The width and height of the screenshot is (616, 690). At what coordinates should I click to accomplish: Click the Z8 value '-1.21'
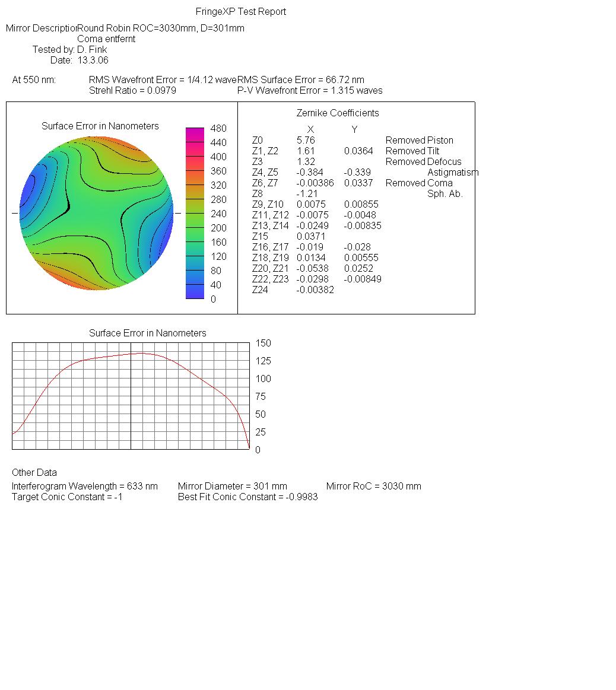click(306, 193)
